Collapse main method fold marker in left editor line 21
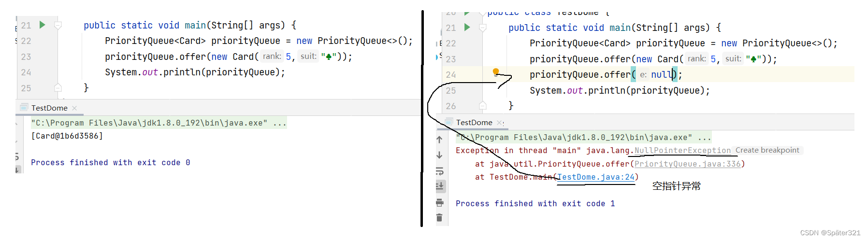This screenshot has width=868, height=241. pyautogui.click(x=58, y=25)
